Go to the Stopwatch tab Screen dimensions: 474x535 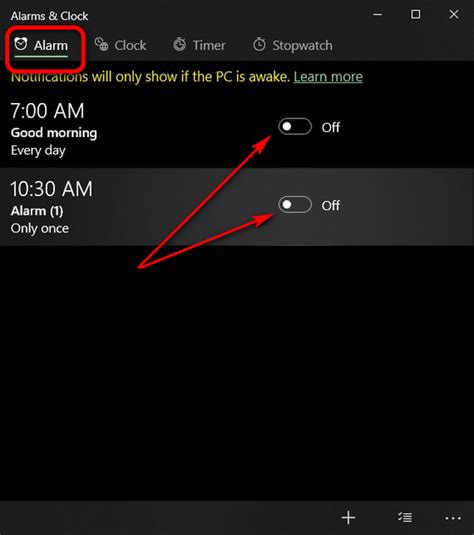coord(293,45)
